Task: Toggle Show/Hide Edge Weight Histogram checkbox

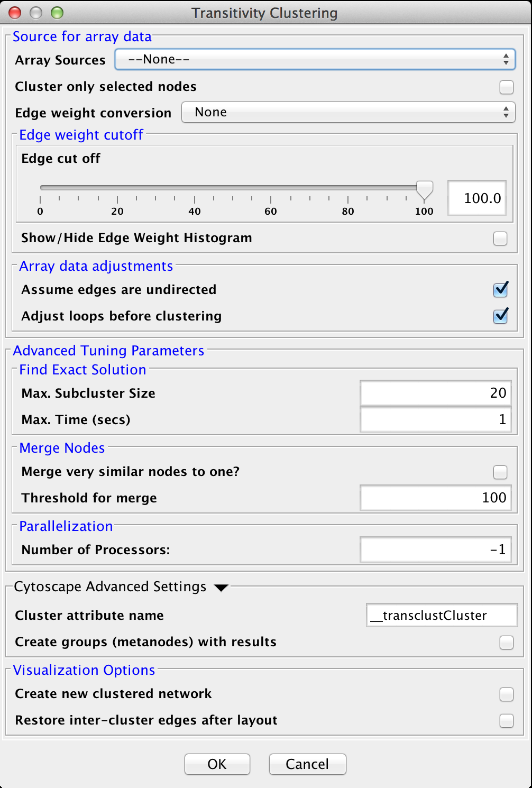Action: click(500, 239)
